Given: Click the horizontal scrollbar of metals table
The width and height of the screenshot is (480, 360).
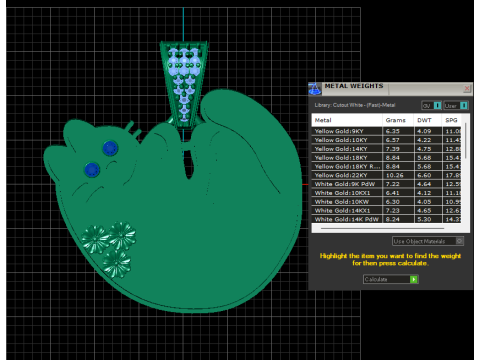Looking at the screenshot, I should pyautogui.click(x=382, y=228).
